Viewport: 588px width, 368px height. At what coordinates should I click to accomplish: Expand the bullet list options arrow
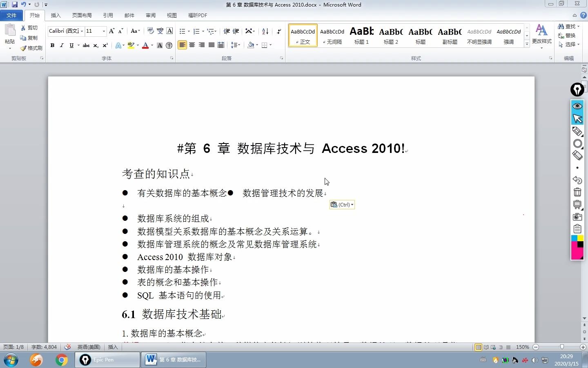[x=189, y=31]
